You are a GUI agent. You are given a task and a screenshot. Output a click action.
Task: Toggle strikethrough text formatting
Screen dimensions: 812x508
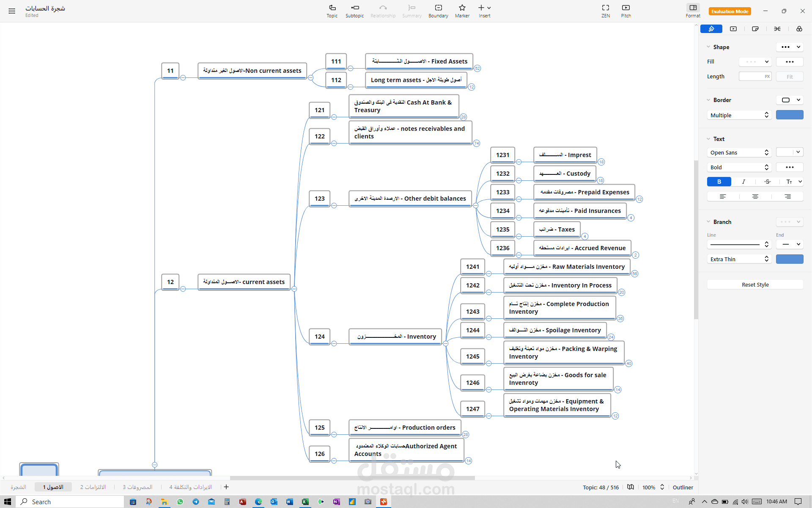[x=767, y=182]
